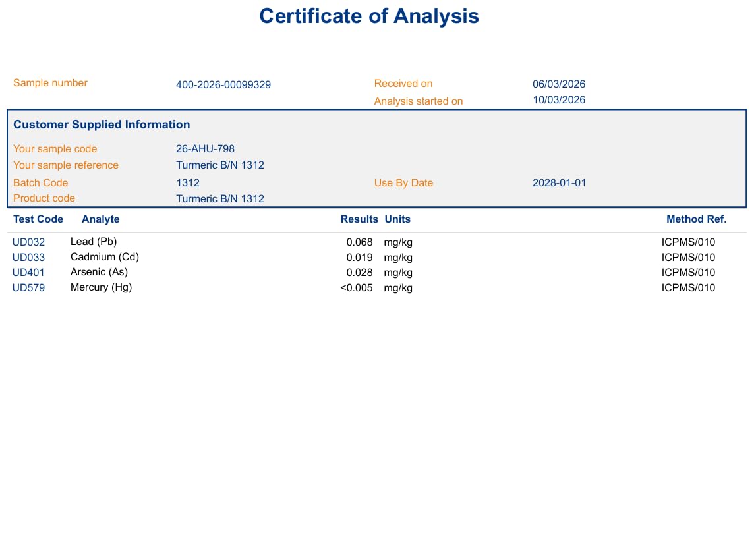This screenshot has width=756, height=554.
Task: Click ICPMS/010 method in Arsenic row
Action: (688, 273)
